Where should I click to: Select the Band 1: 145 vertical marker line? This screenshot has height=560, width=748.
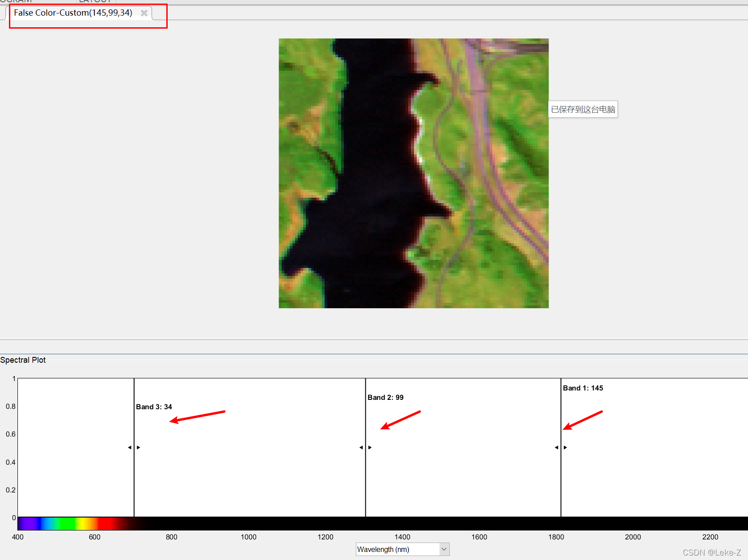click(x=561, y=470)
